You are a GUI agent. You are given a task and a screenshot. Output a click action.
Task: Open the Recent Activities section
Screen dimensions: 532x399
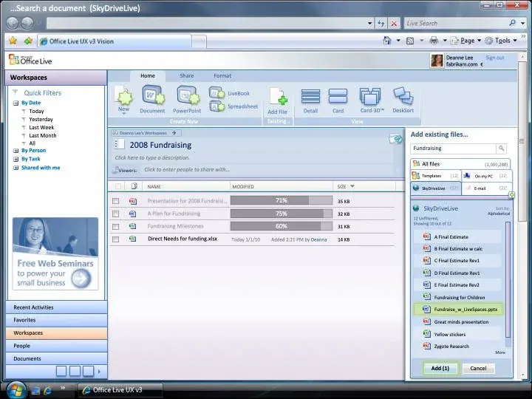(56, 307)
